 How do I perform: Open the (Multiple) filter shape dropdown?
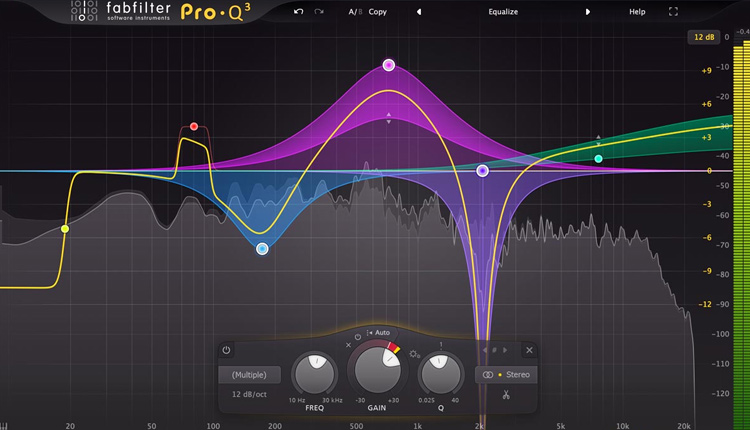(x=249, y=374)
